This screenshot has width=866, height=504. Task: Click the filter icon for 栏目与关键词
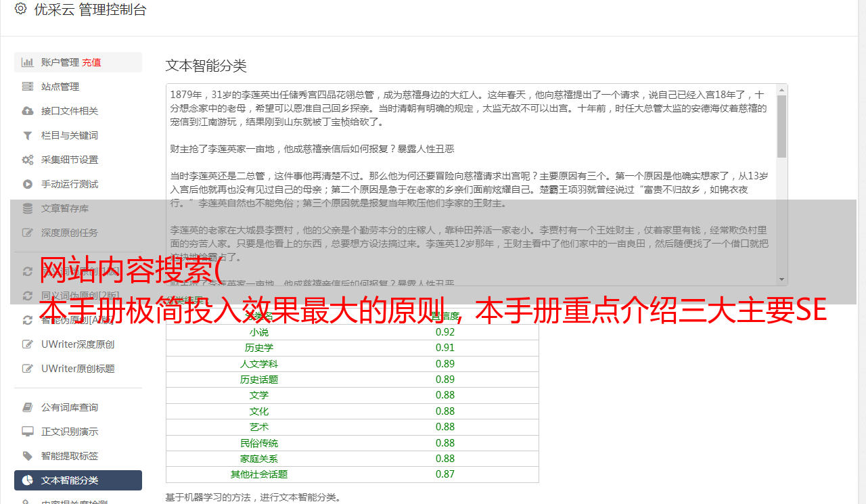[x=28, y=135]
